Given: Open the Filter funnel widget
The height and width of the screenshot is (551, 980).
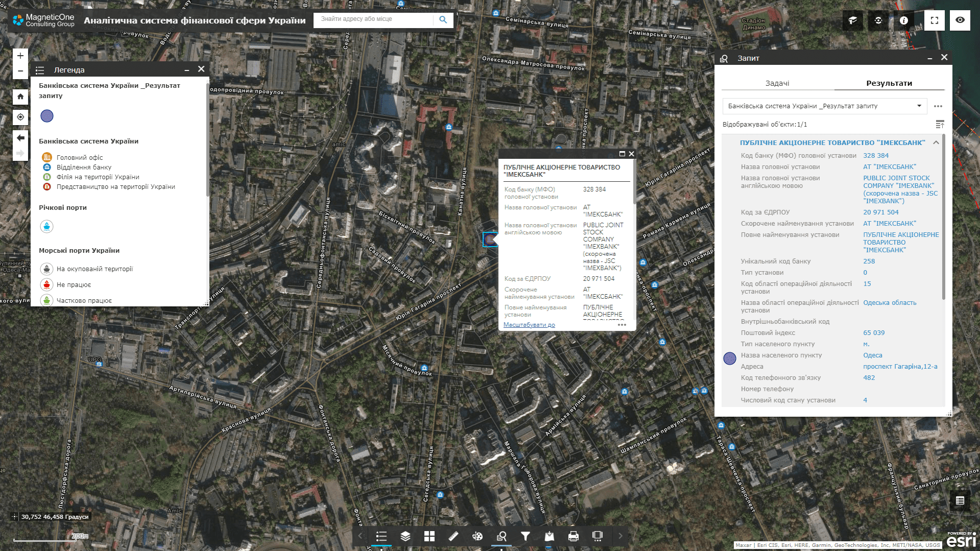Looking at the screenshot, I should (525, 536).
